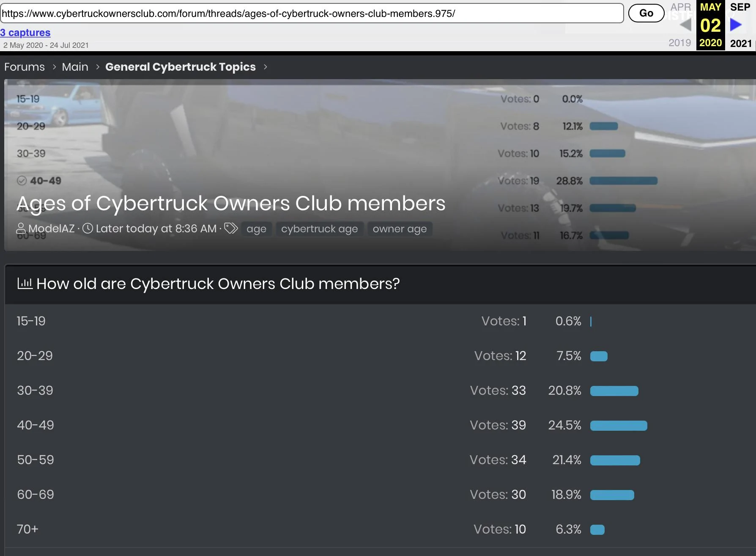The height and width of the screenshot is (556, 756).
Task: Select the APR month in the timeline
Action: tap(681, 7)
